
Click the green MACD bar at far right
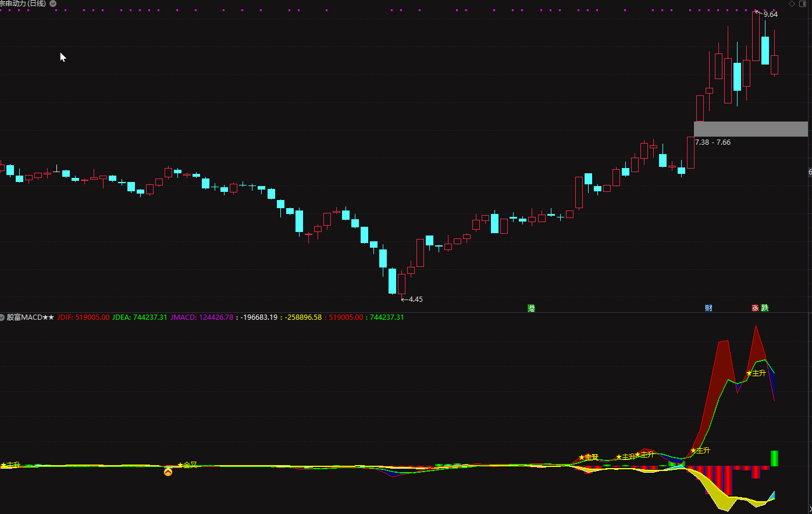tap(774, 458)
